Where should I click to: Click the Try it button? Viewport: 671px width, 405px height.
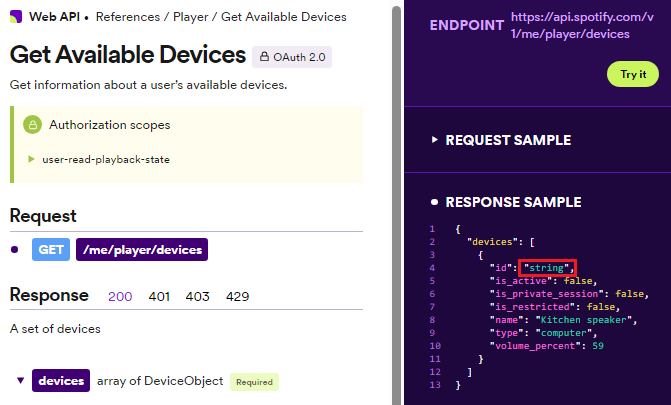point(633,74)
